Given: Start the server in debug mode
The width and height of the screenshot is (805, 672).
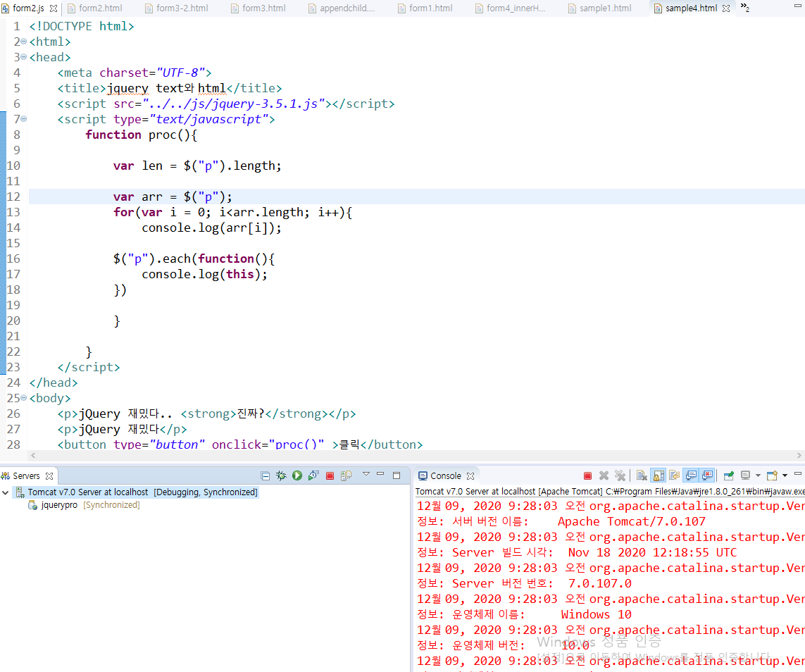Looking at the screenshot, I should click(281, 476).
